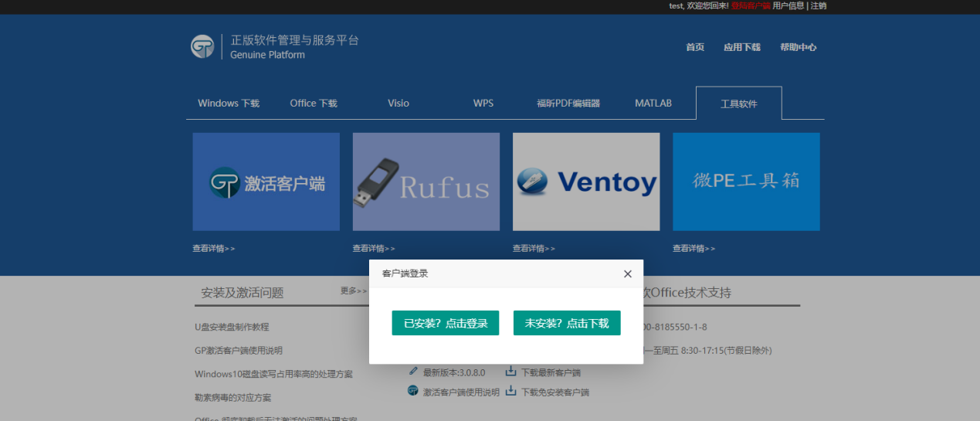Image resolution: width=980 pixels, height=421 pixels.
Task: Open the Rufus tool tile
Action: coord(426,182)
